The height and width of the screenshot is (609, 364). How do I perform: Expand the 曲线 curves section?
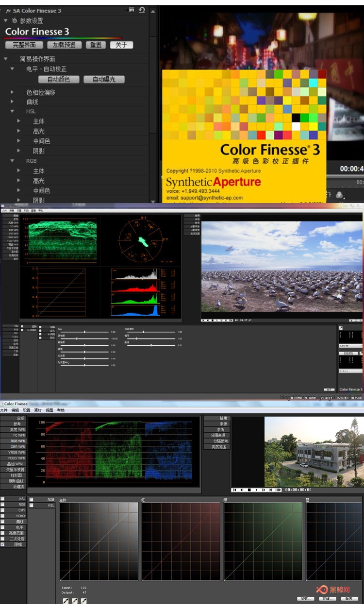(x=12, y=102)
